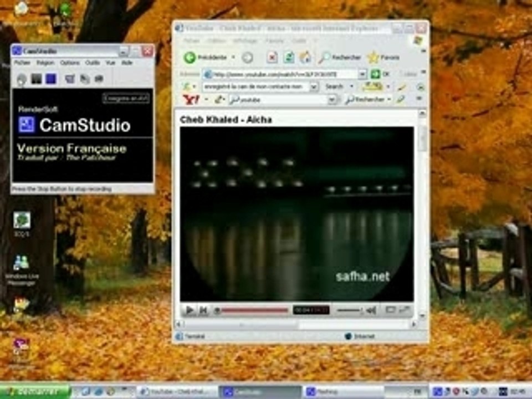Click the horizontal scrollbar left arrow

[179, 325]
